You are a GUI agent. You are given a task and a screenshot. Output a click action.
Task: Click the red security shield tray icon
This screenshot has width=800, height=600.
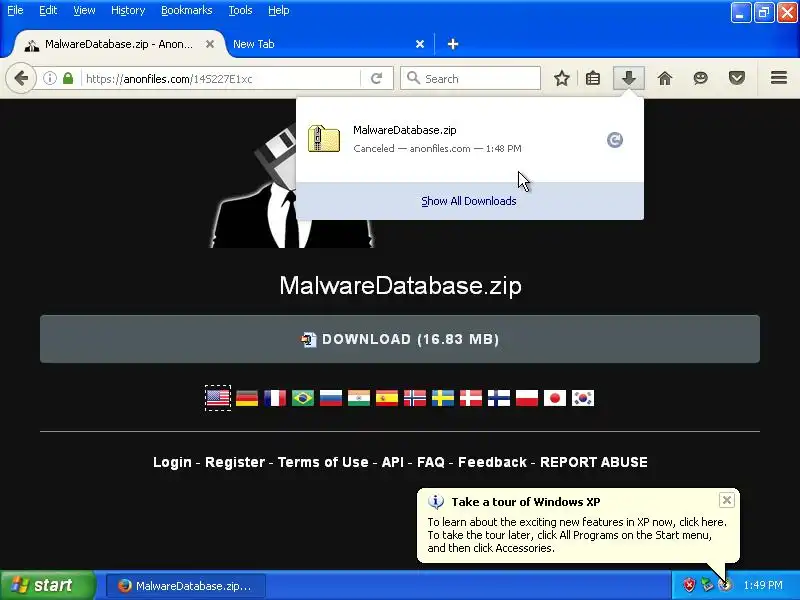689,585
